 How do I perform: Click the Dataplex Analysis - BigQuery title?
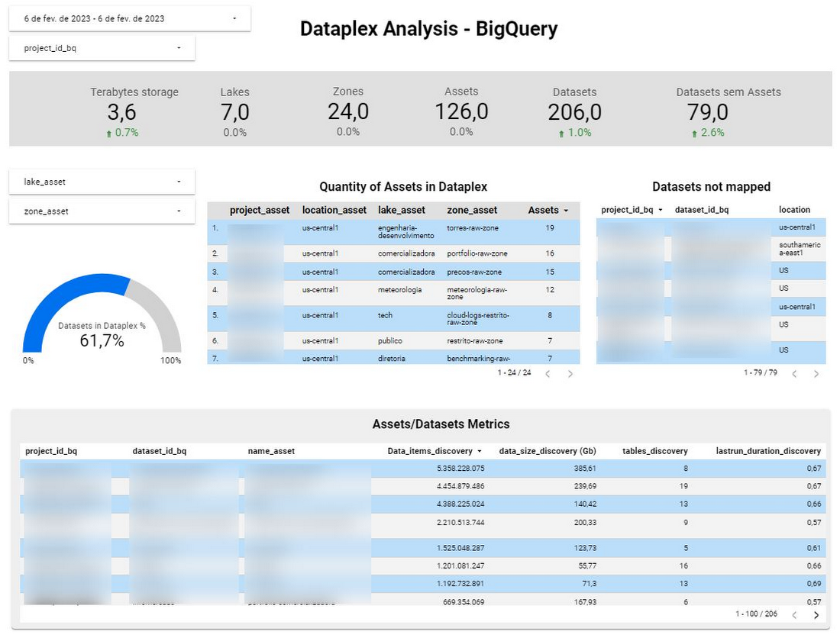pos(428,29)
